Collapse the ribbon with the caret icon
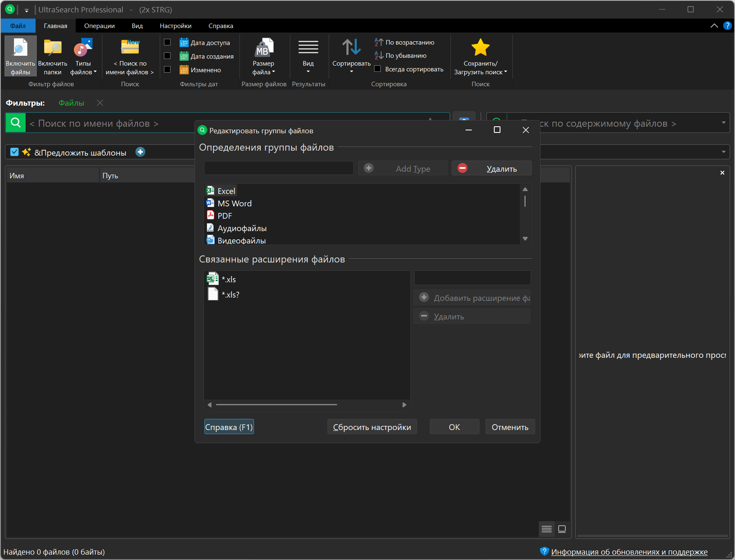 pos(714,26)
